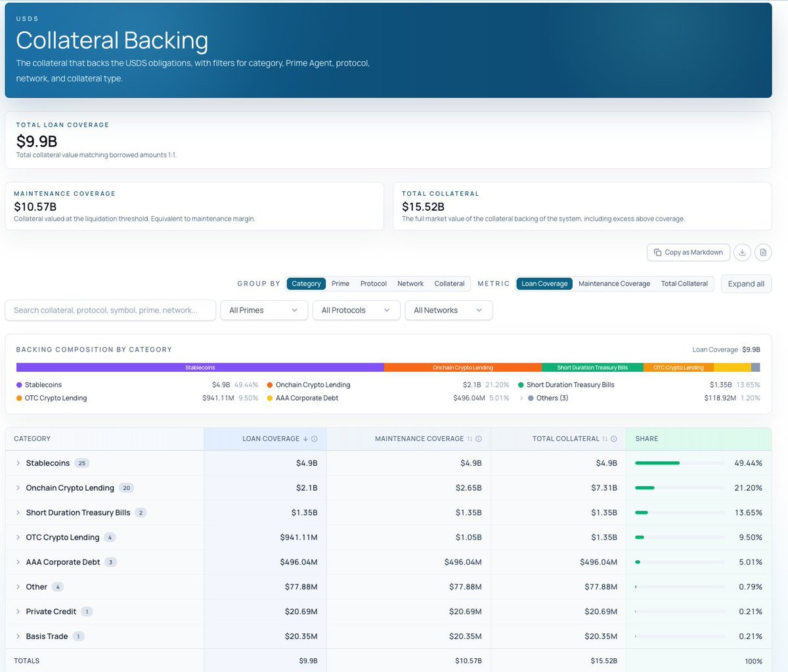Click the $10.57B Maintenance Coverage card value
The height and width of the screenshot is (672, 788).
coord(35,207)
